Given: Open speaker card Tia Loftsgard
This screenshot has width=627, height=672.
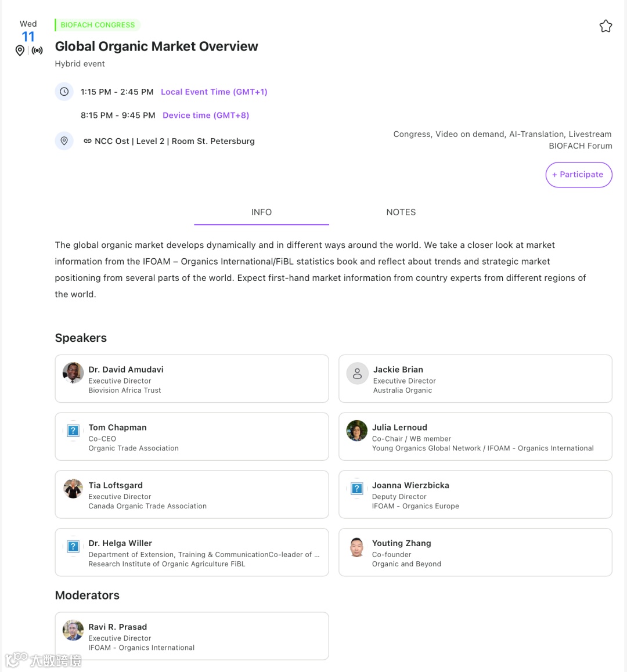Looking at the screenshot, I should click(192, 494).
